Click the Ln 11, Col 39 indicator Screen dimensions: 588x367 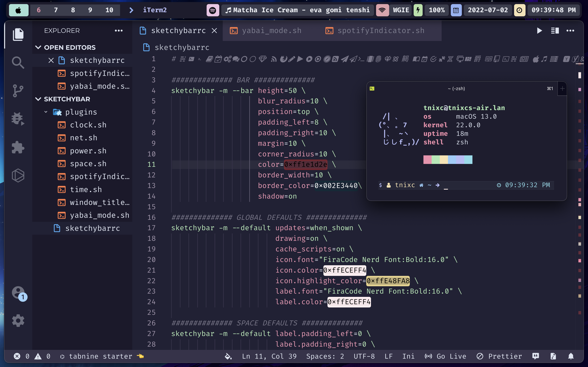269,356
